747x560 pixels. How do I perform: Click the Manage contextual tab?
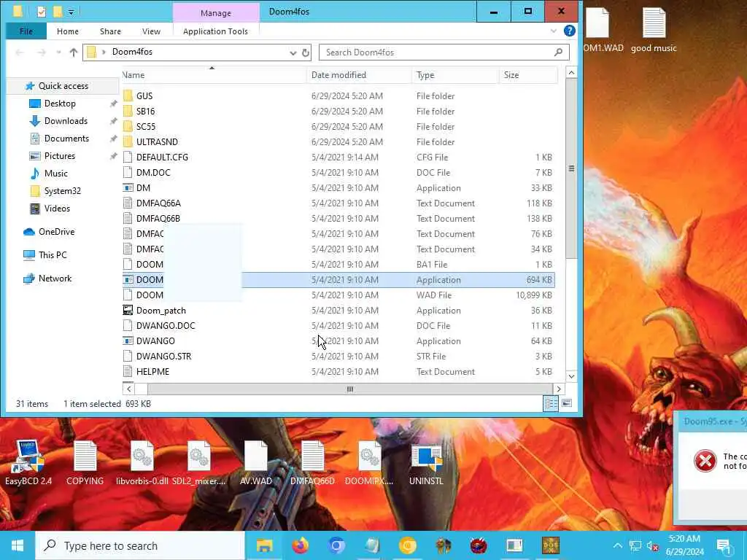point(216,13)
